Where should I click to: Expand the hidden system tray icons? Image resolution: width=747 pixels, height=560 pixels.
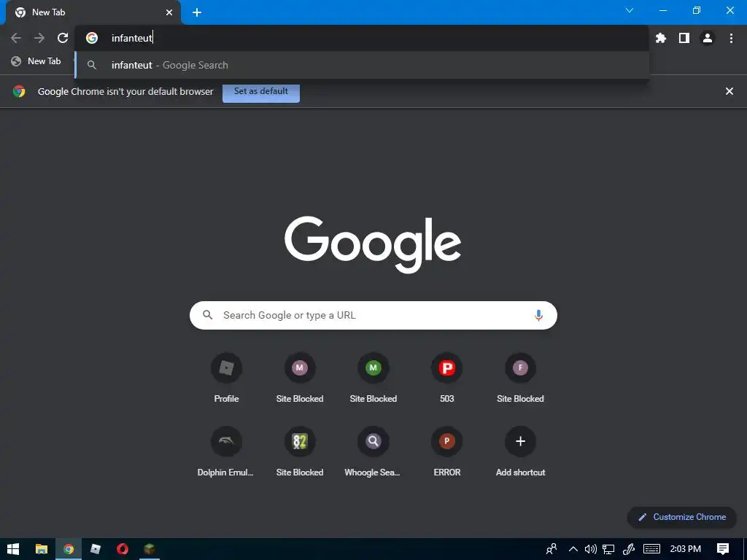click(573, 549)
